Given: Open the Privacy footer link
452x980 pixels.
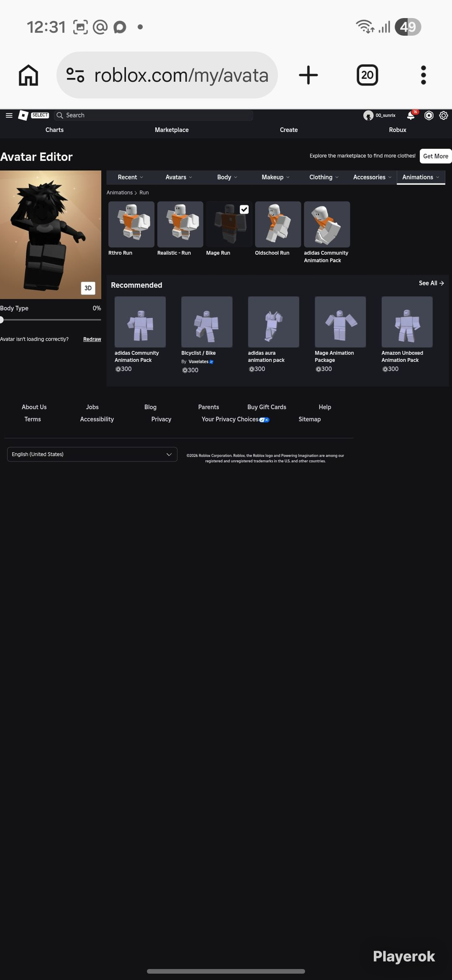Looking at the screenshot, I should tap(161, 419).
